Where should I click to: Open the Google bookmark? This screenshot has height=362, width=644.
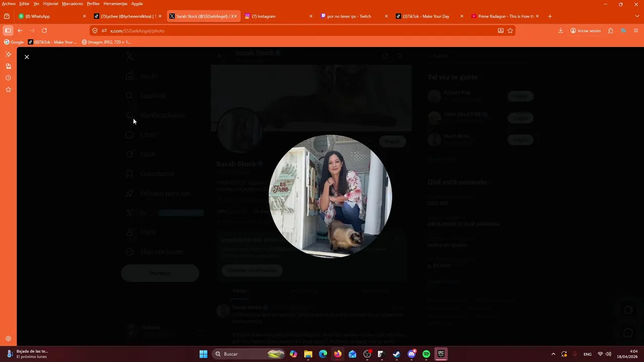(14, 42)
